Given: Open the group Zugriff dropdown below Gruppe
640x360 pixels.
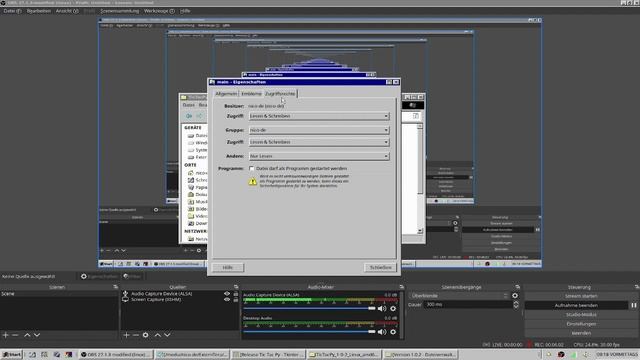Looking at the screenshot, I should point(319,142).
